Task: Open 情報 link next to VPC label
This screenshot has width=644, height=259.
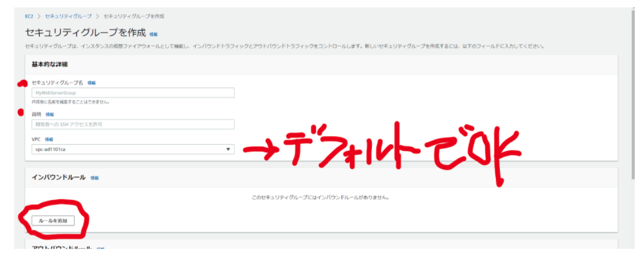Action: coord(49,139)
